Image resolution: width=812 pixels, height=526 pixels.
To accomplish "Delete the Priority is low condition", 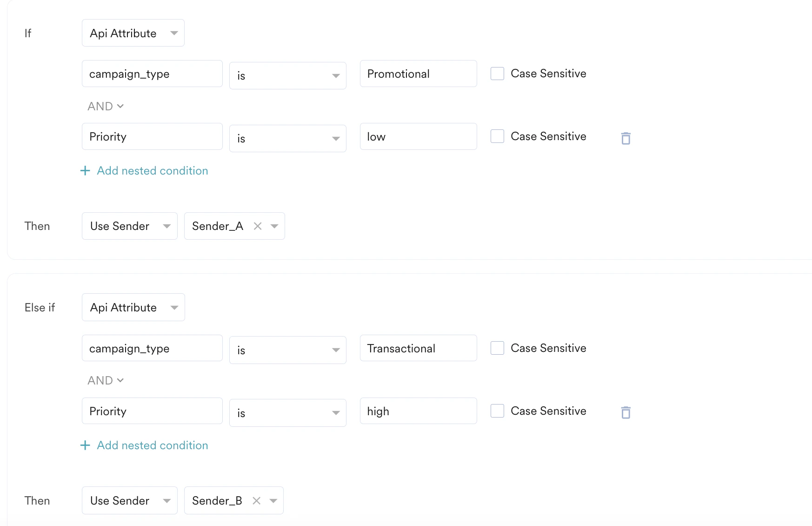I will tap(626, 138).
